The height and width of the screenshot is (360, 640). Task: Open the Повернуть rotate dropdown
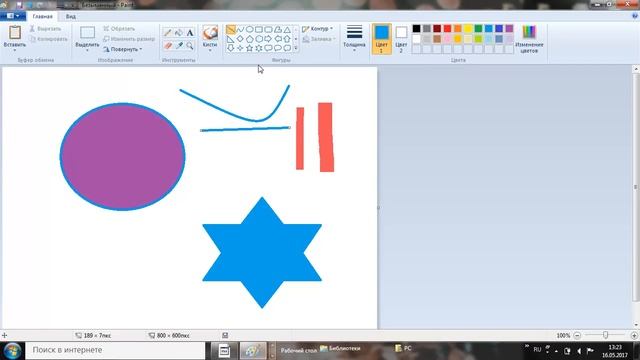point(122,49)
